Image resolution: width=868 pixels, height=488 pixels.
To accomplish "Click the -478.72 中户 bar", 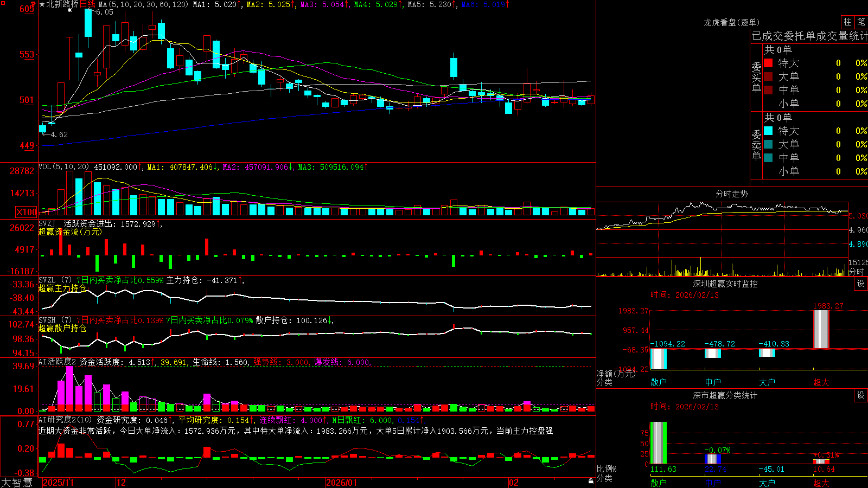I will click(713, 353).
